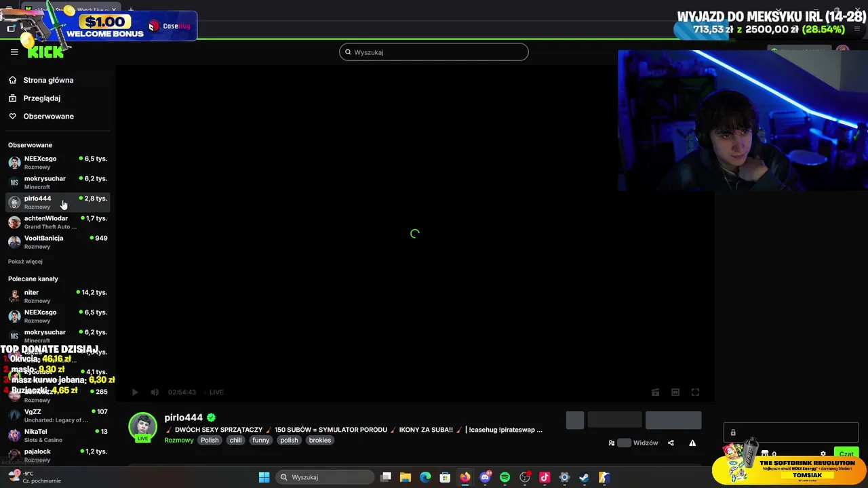Click the stream title text
Image resolution: width=868 pixels, height=488 pixels.
click(x=353, y=430)
